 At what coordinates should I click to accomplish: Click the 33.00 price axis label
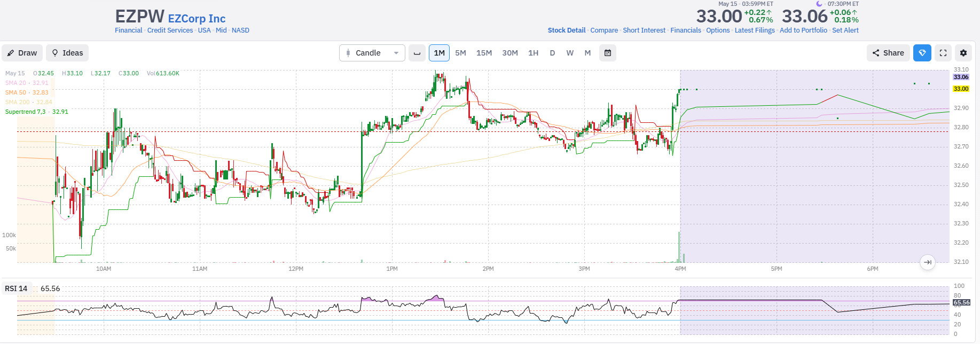pyautogui.click(x=961, y=89)
